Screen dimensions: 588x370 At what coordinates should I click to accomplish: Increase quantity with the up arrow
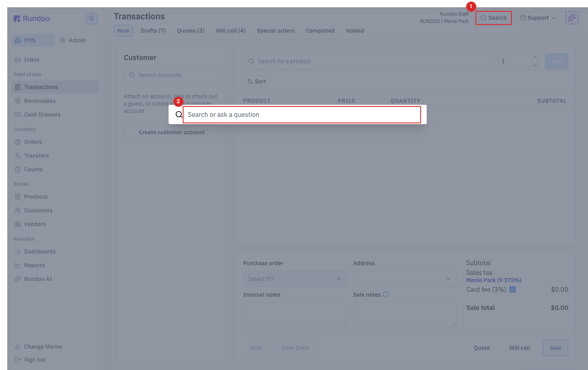(x=535, y=57)
